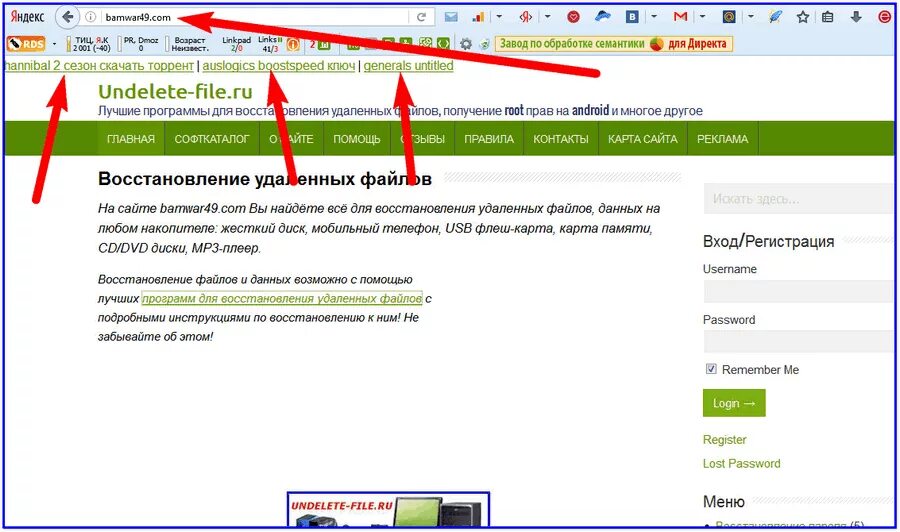Viewport: 900px width, 532px height.
Task: Click the Undelete-file.ru site title
Action: [x=175, y=91]
